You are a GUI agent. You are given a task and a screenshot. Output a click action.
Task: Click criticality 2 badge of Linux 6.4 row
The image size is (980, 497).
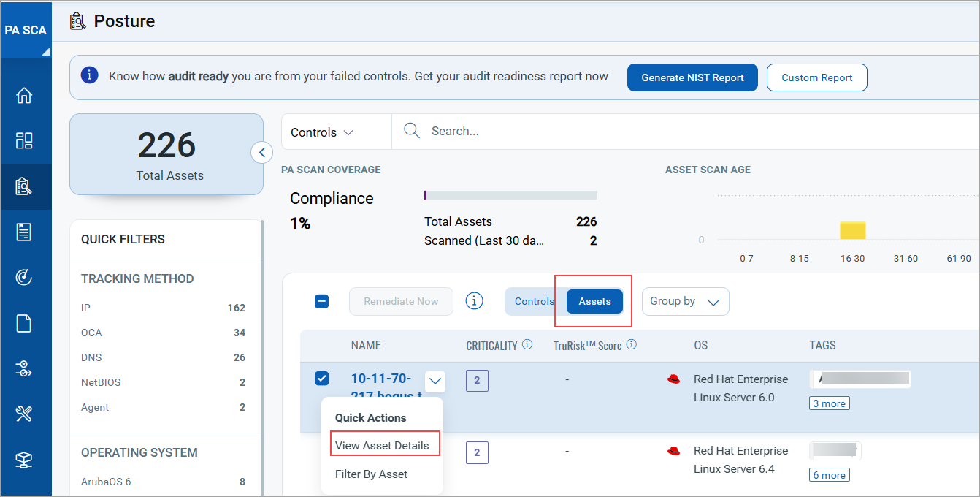click(477, 452)
